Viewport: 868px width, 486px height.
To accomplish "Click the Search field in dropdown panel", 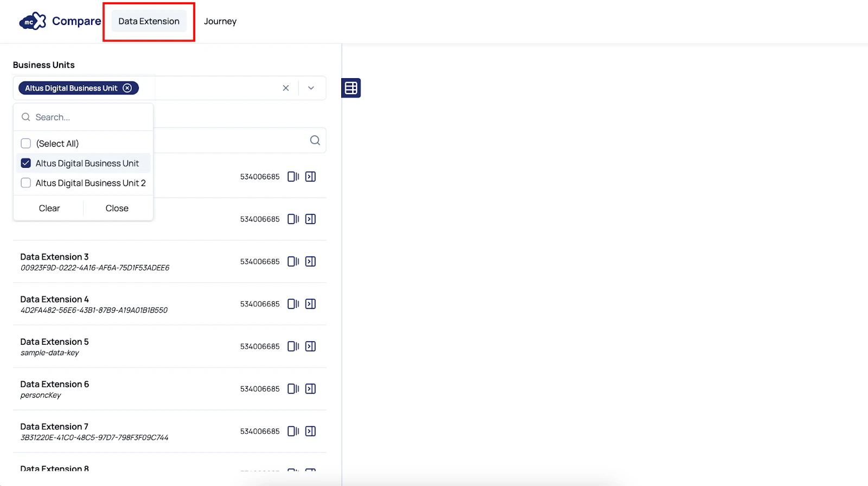I will coord(84,117).
